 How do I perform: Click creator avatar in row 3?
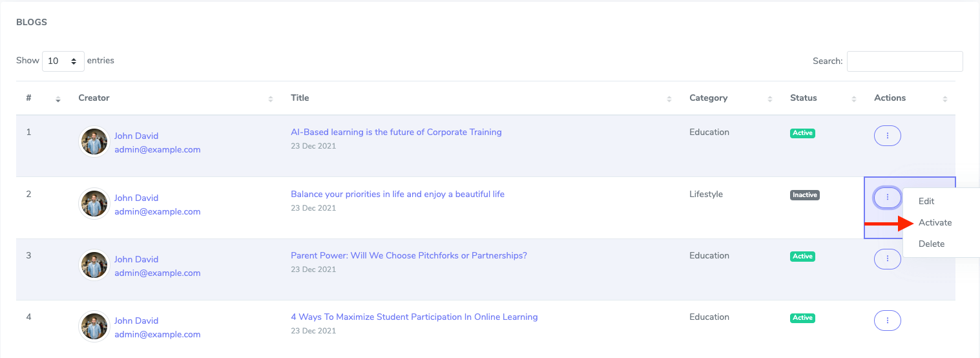coord(94,265)
